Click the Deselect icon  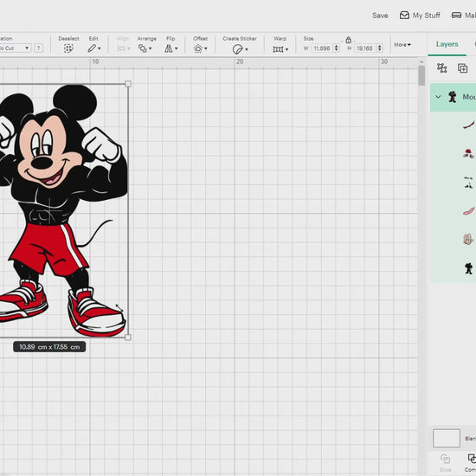[x=68, y=48]
